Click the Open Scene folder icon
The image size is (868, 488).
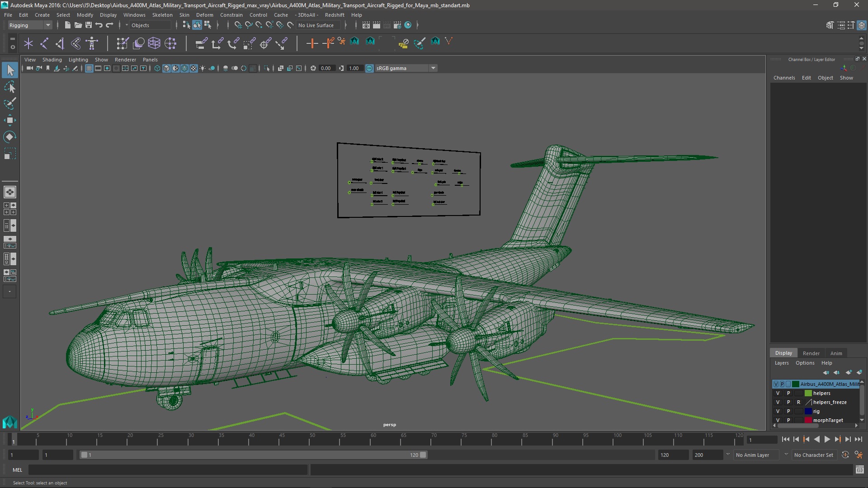[x=78, y=25]
